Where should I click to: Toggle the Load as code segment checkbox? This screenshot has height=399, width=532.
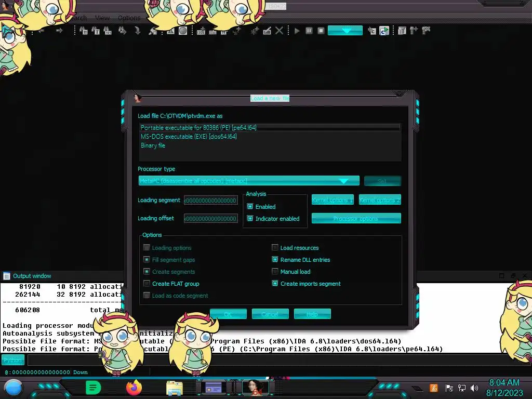click(147, 295)
